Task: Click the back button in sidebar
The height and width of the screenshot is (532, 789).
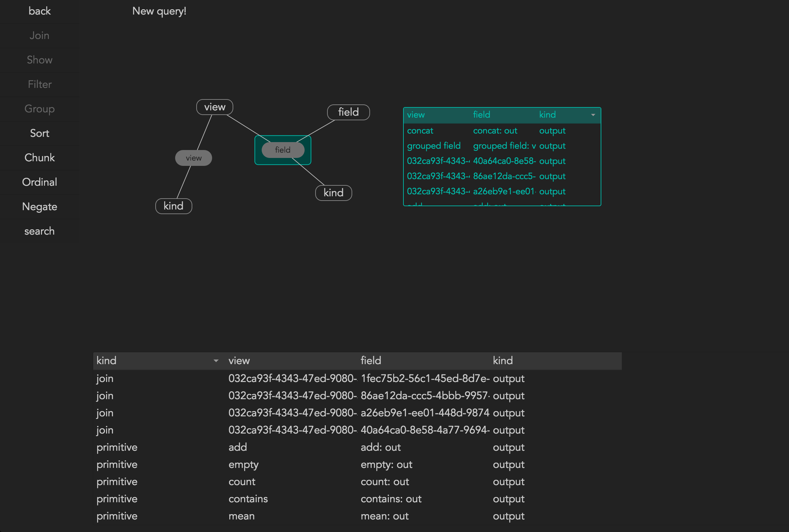Action: point(39,11)
